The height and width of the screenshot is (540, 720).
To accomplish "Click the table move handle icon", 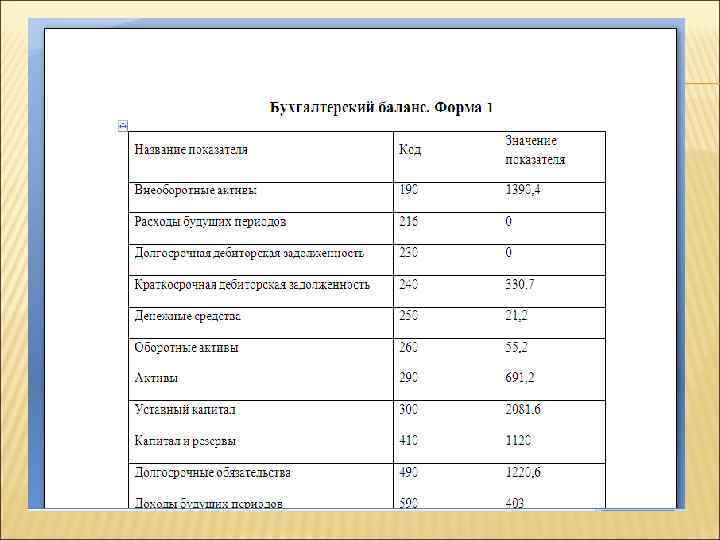I will [123, 125].
